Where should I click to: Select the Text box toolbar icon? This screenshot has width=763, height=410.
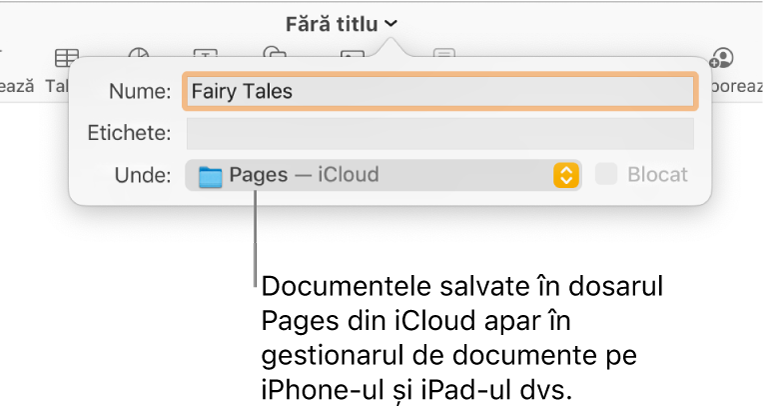pyautogui.click(x=206, y=54)
